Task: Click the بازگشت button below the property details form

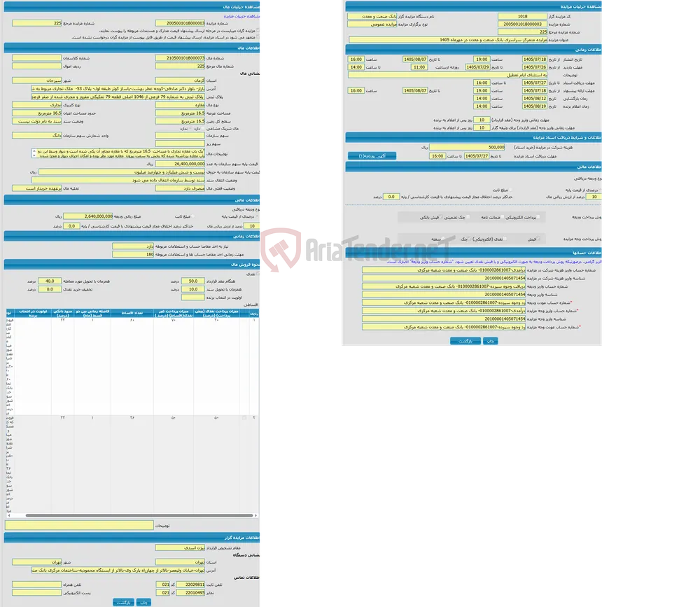Action: click(x=123, y=602)
